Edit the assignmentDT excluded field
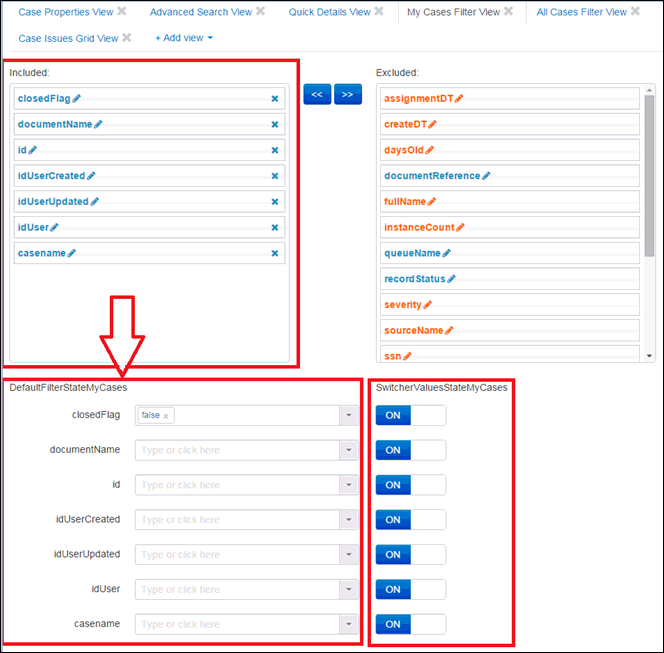The image size is (664, 653). pyautogui.click(x=459, y=99)
